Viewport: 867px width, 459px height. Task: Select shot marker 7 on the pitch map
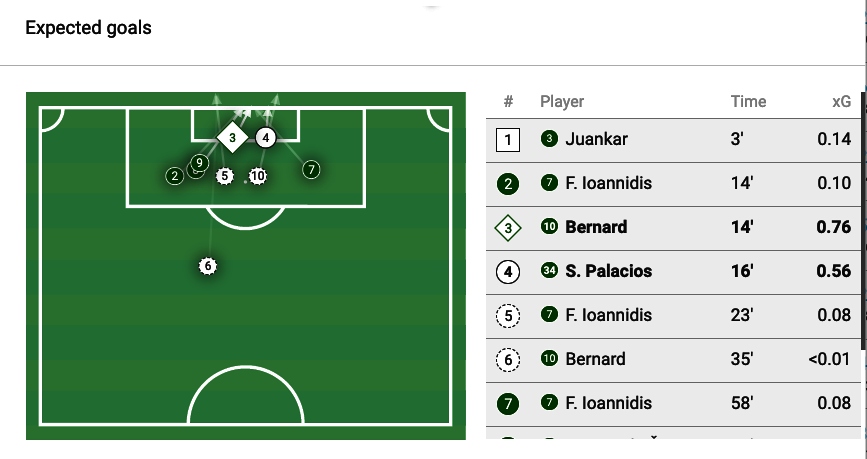pos(311,170)
